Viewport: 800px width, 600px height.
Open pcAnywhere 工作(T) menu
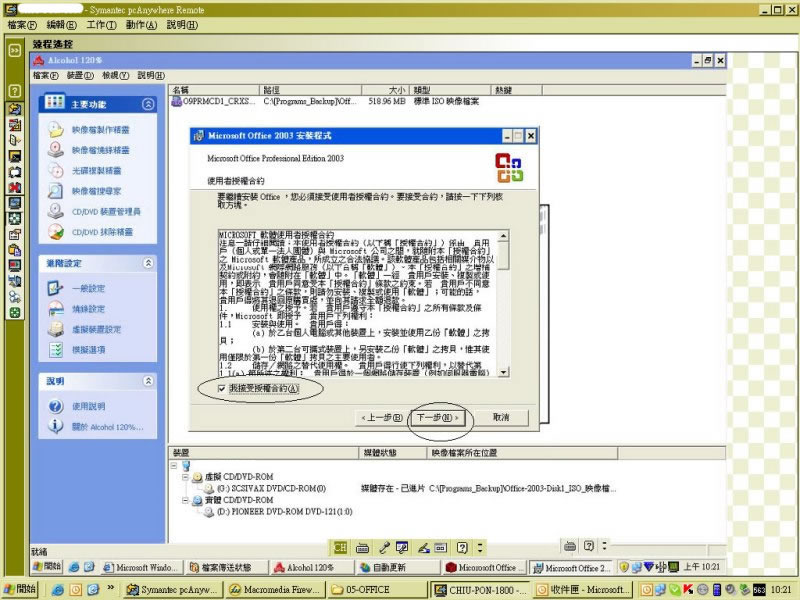pos(101,25)
